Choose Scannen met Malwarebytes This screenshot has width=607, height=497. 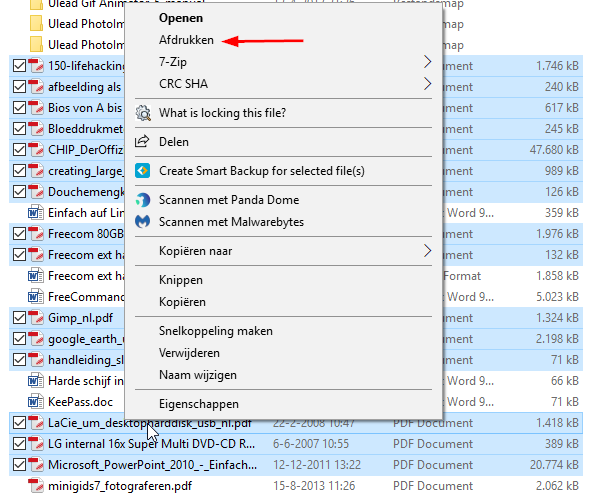231,222
